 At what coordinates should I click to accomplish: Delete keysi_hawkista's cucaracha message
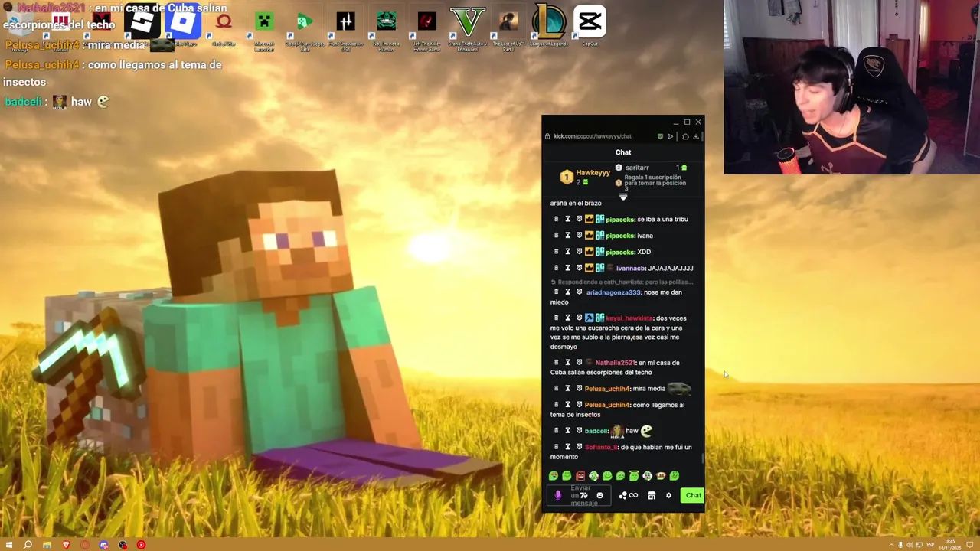point(556,318)
